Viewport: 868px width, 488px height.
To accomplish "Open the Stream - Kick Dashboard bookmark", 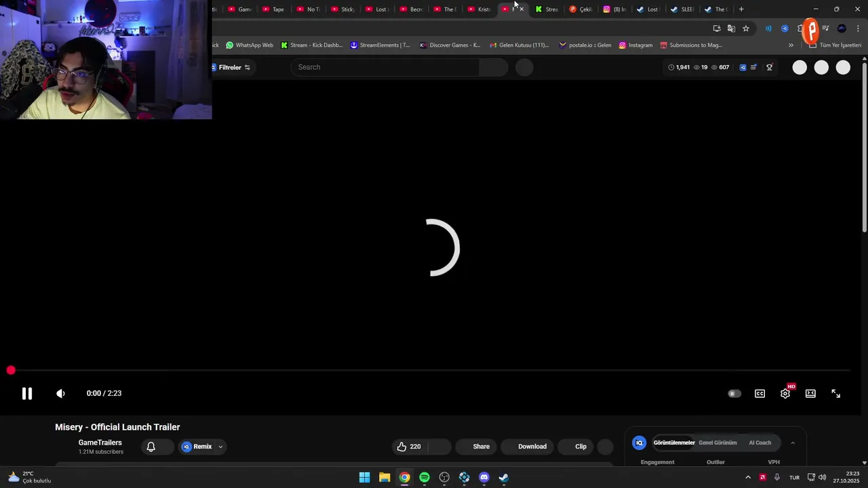I will [x=312, y=45].
